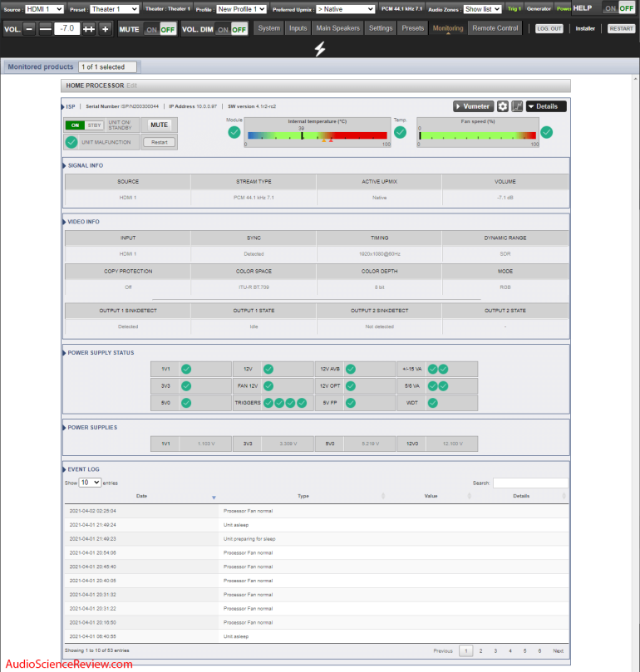
Task: Expand the Details dropdown button
Action: [x=546, y=106]
